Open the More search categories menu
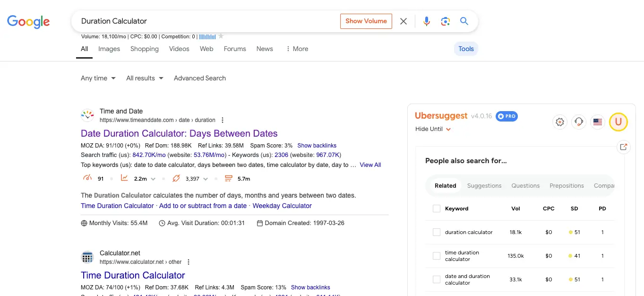The width and height of the screenshot is (644, 296). (x=297, y=49)
